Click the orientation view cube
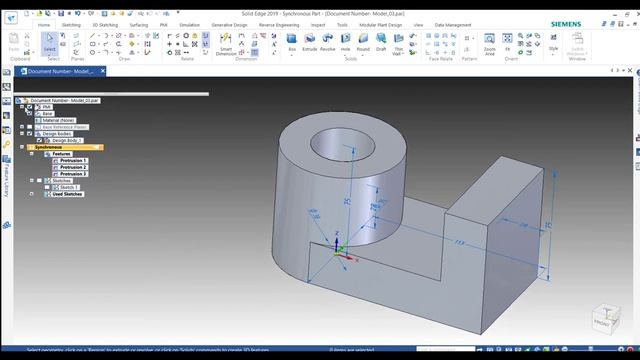The image size is (640, 360). click(606, 319)
